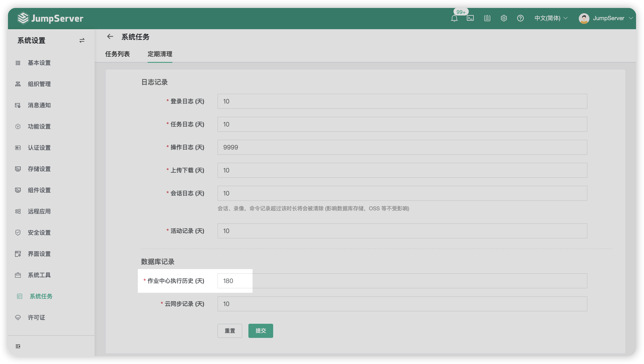The width and height of the screenshot is (644, 364).
Task: Click the 99+ notification badge
Action: coord(461,12)
